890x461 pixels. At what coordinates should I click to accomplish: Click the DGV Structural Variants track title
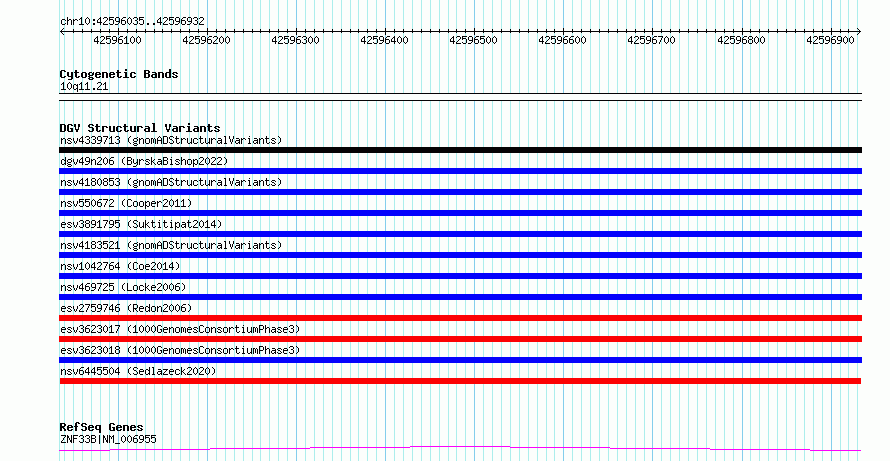click(x=140, y=128)
